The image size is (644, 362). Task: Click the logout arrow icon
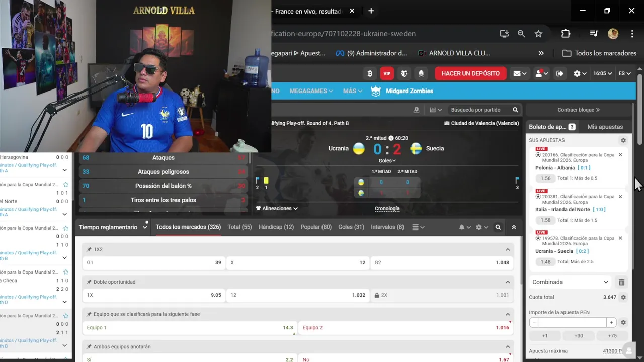pos(560,73)
